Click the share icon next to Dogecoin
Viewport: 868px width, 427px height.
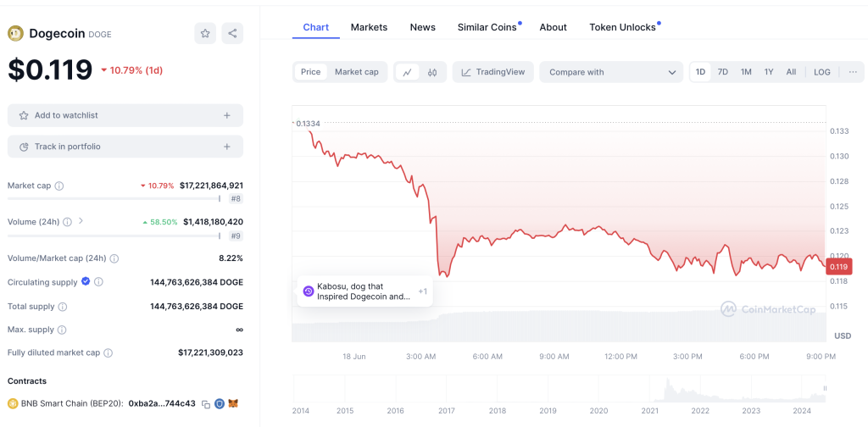(x=232, y=34)
